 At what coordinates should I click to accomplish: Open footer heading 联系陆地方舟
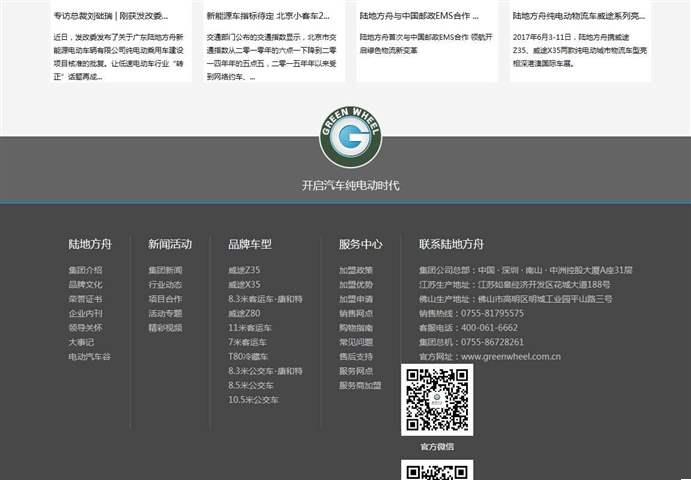click(x=451, y=244)
